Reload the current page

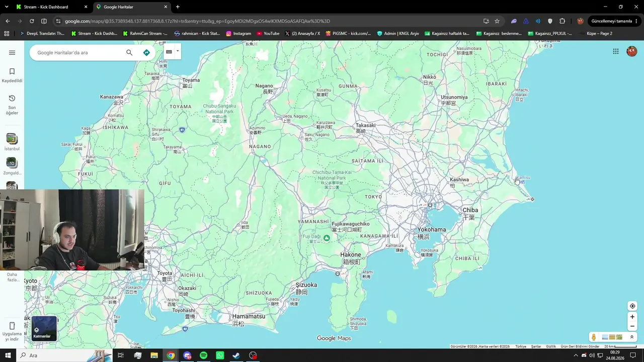32,21
